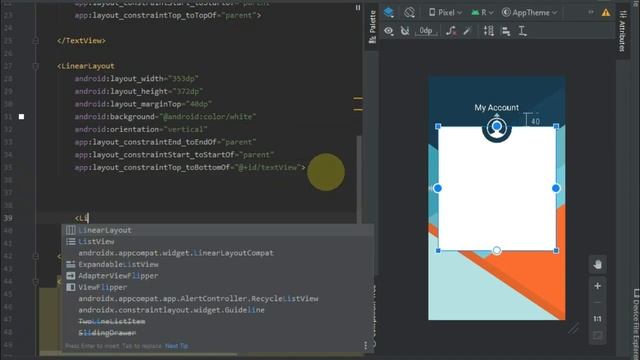Click Zoom to Fit Screen icon
This screenshot has width=640, height=360.
[597, 336]
